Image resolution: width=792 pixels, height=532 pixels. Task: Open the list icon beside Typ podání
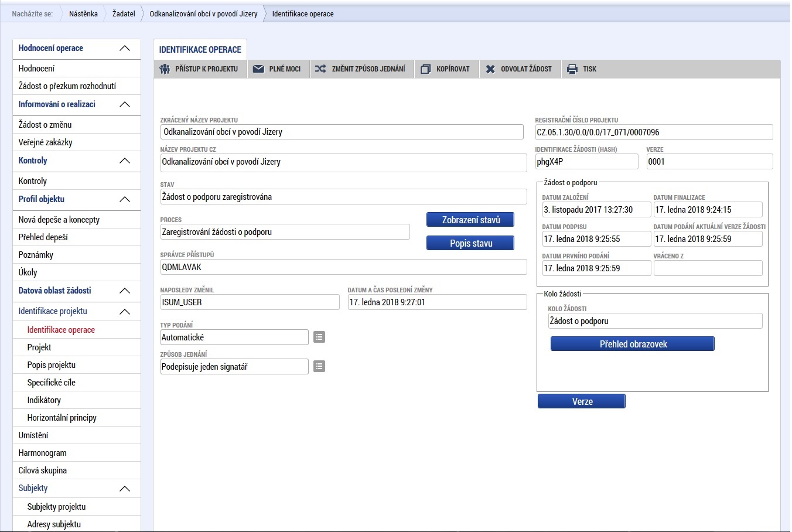pos(319,337)
